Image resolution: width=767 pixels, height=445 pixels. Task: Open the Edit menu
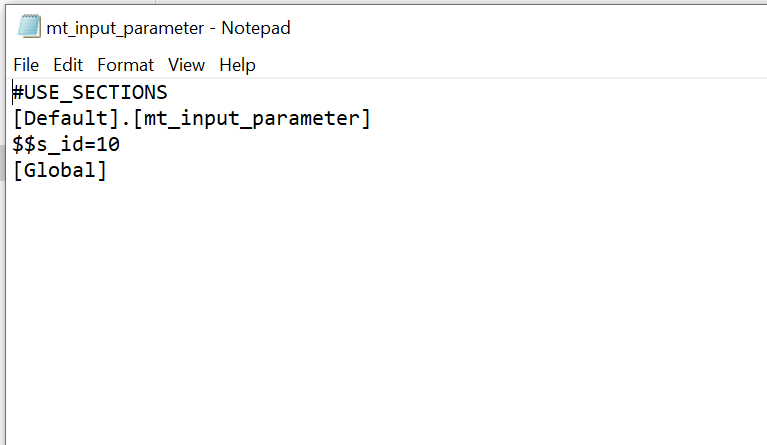(x=68, y=65)
